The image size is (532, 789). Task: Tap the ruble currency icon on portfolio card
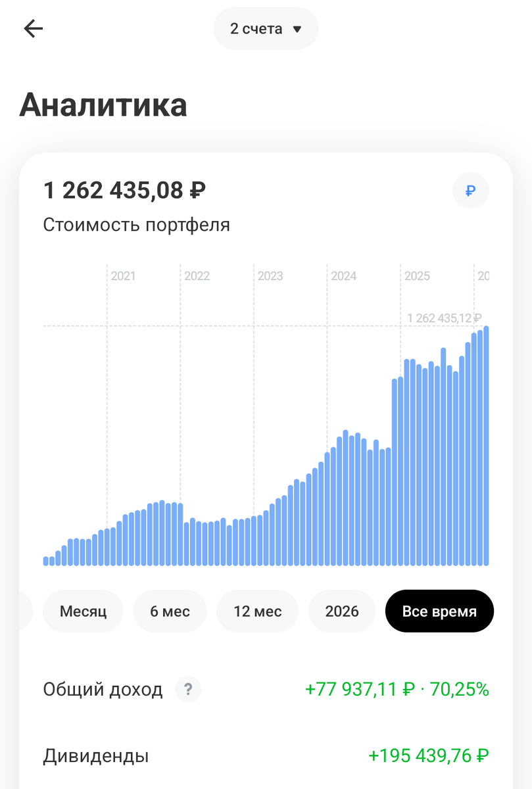(x=470, y=190)
